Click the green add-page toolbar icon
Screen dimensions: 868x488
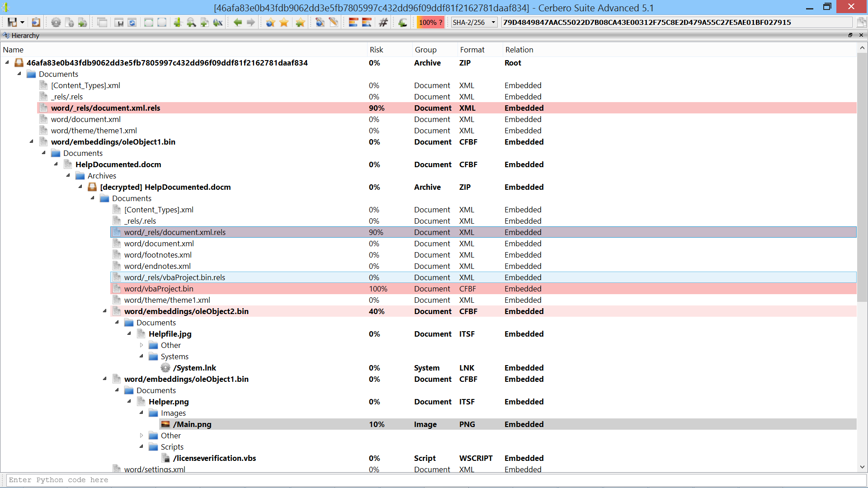click(x=204, y=22)
